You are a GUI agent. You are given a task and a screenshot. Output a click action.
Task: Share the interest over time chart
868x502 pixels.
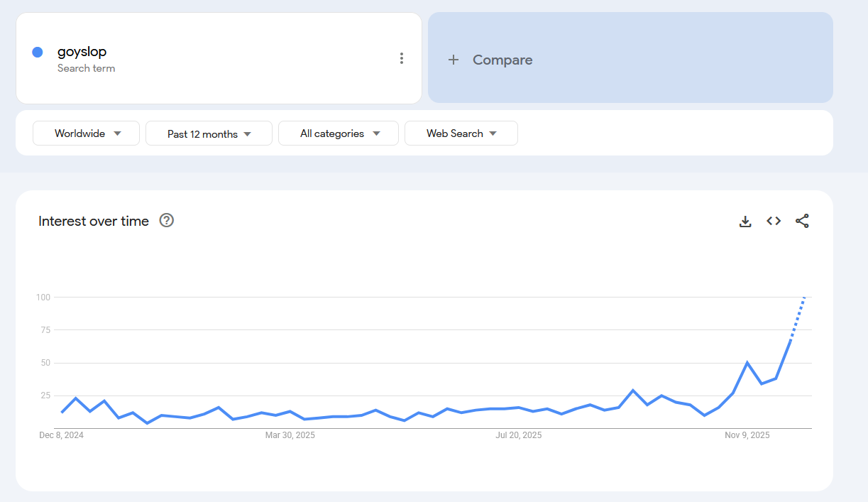click(802, 221)
